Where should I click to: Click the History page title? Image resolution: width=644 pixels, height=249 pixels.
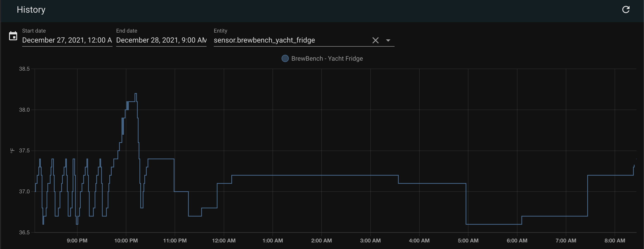[31, 10]
